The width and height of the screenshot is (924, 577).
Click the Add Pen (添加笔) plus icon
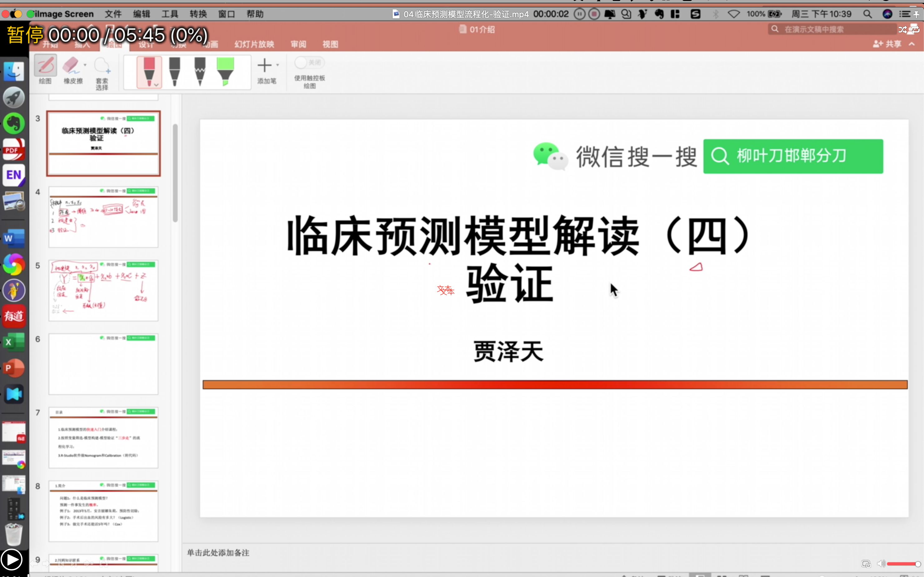pos(265,65)
